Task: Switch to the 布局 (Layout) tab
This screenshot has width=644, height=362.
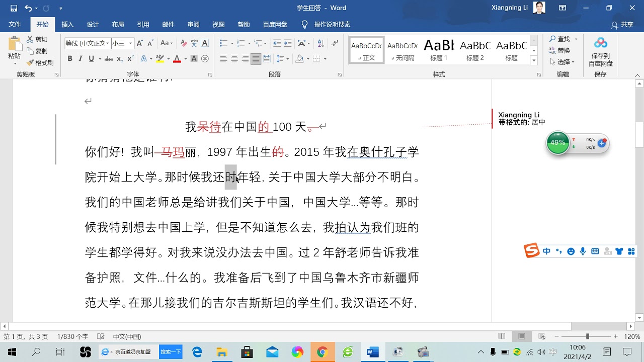Action: [x=118, y=24]
